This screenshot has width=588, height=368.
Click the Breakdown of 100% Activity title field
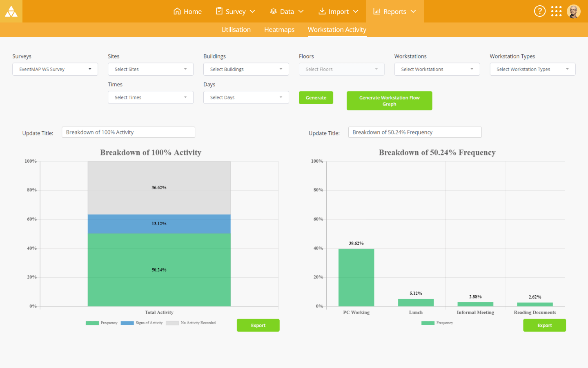coord(128,132)
